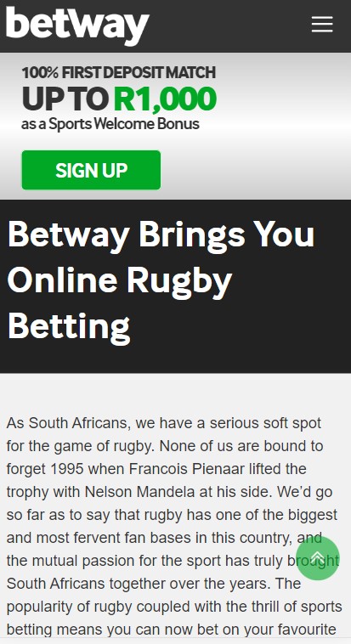Click the green SIGN UP button

91,170
